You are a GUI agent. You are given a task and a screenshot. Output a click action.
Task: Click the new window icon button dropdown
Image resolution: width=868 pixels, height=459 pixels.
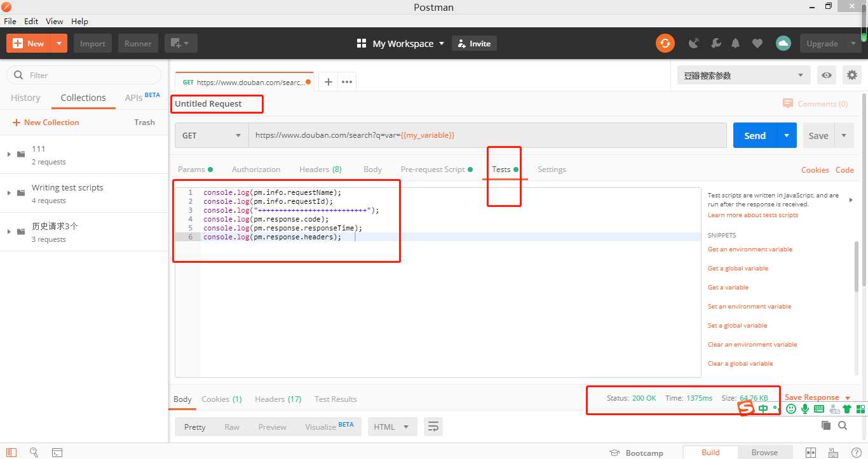click(181, 43)
